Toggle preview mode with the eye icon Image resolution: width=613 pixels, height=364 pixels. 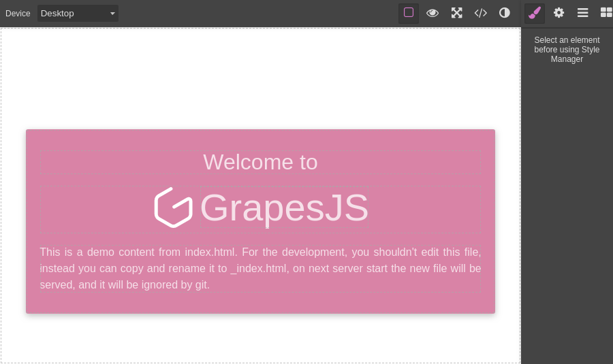[433, 13]
